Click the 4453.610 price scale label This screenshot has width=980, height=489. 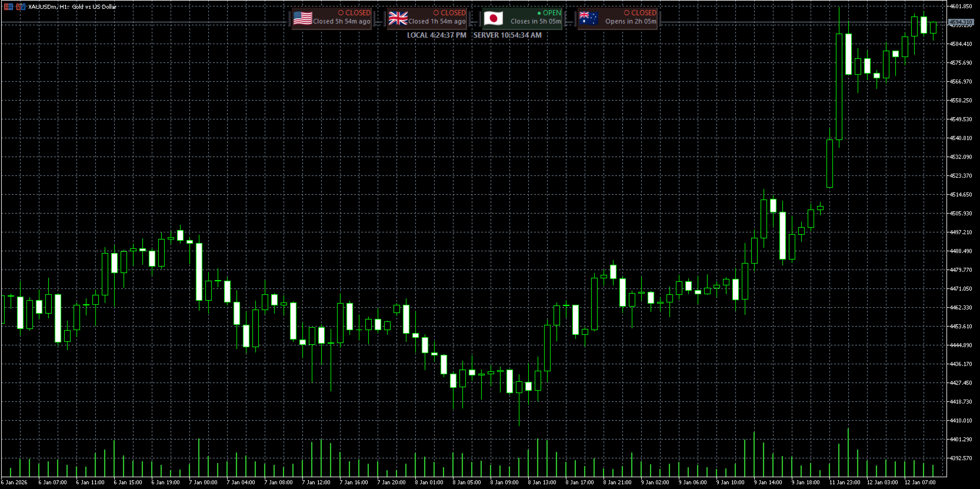point(961,327)
